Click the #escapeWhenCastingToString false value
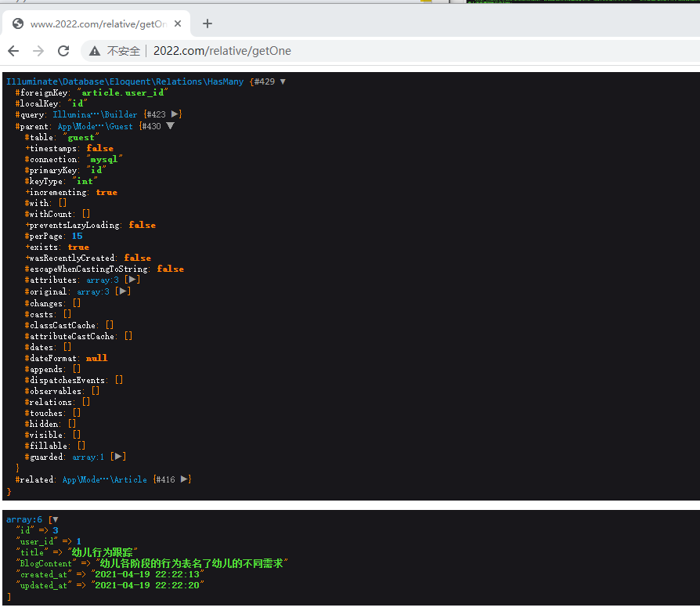The image size is (700, 611). (x=171, y=269)
